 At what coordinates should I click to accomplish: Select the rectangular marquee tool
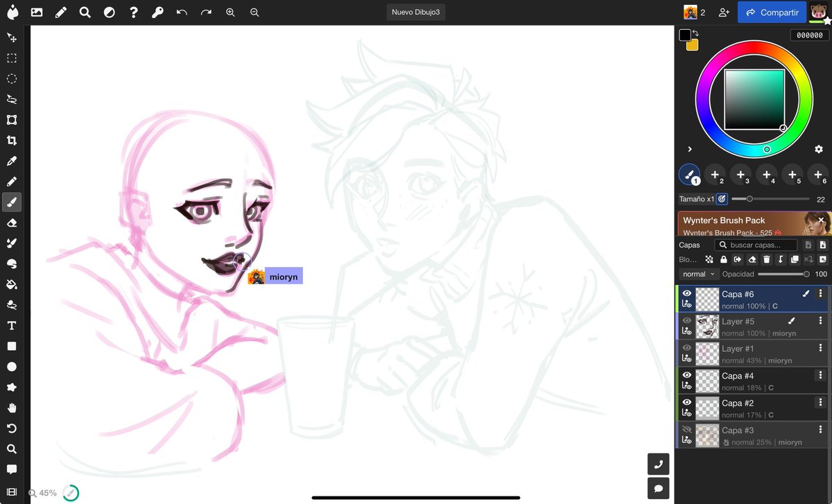pyautogui.click(x=12, y=58)
